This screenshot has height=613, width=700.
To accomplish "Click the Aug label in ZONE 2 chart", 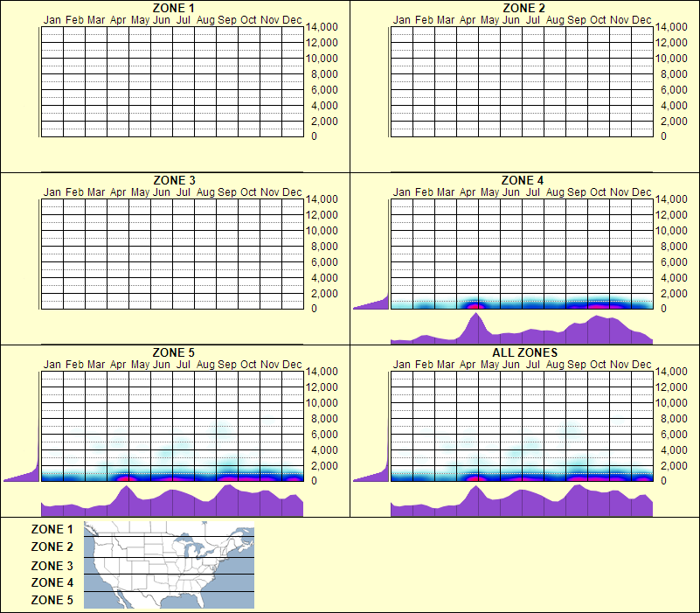I will pyautogui.click(x=555, y=20).
